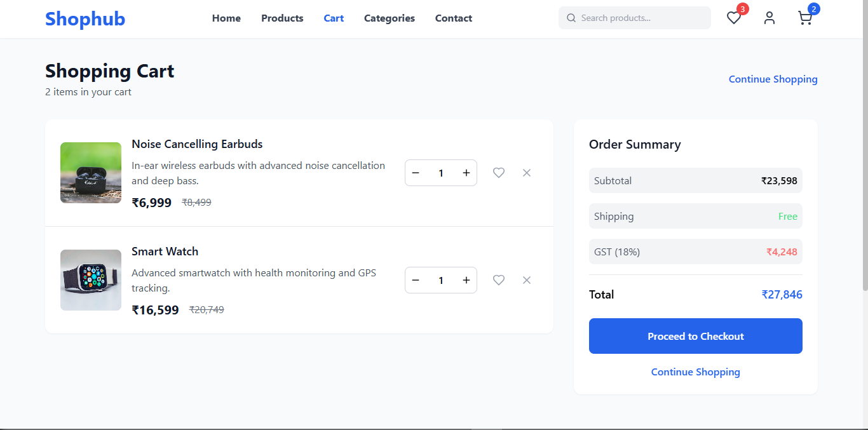Remove Noise Cancelling Earbuds from cart
The image size is (868, 430).
(527, 173)
